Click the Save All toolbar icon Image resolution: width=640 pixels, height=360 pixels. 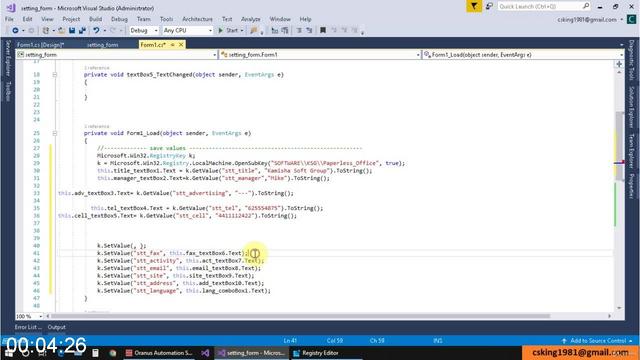coord(82,31)
